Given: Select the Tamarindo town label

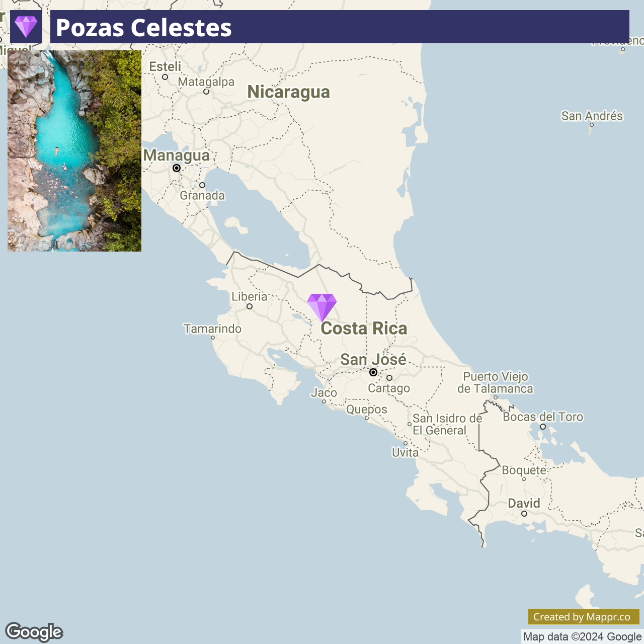Looking at the screenshot, I should [x=212, y=329].
